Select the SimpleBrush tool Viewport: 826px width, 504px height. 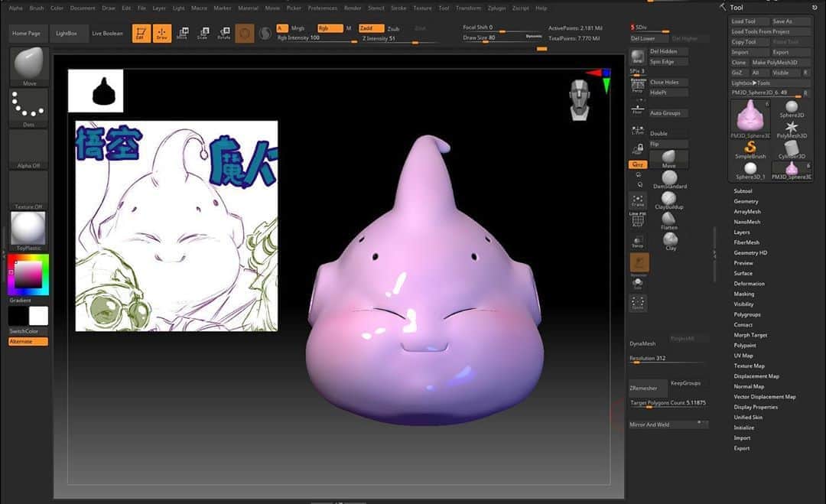click(x=750, y=150)
